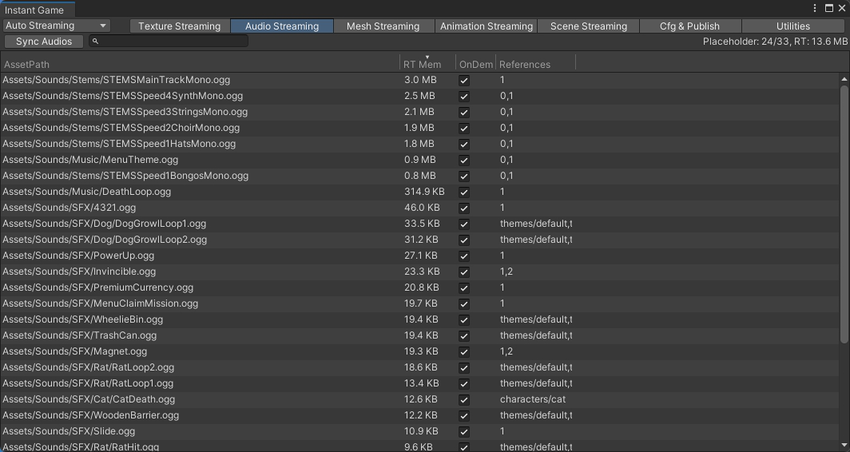850x452 pixels.
Task: Click the RT Mem sort arrow
Action: point(428,57)
